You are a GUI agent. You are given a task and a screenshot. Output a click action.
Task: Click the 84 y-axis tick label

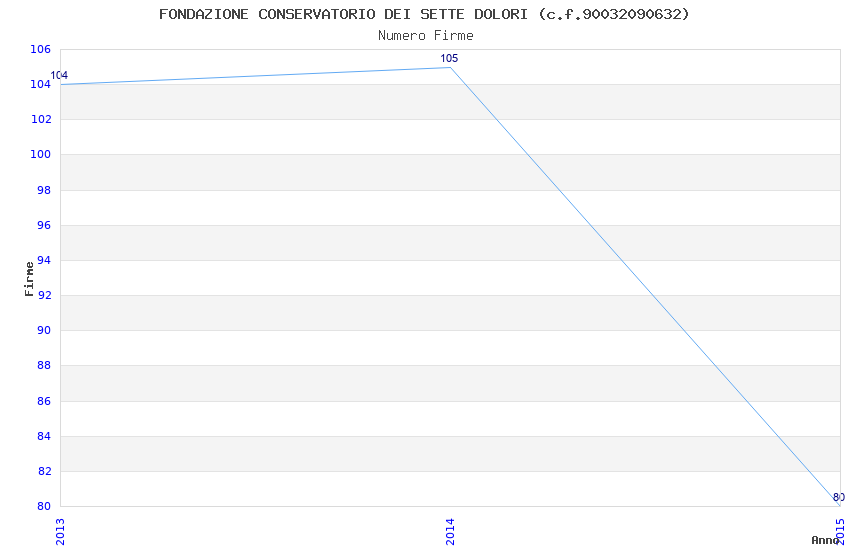[44, 437]
